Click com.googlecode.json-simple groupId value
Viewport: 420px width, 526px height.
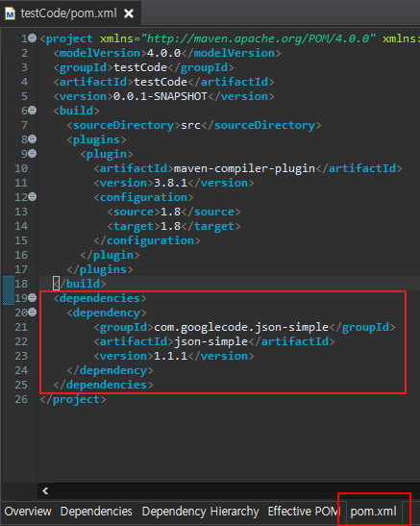241,327
